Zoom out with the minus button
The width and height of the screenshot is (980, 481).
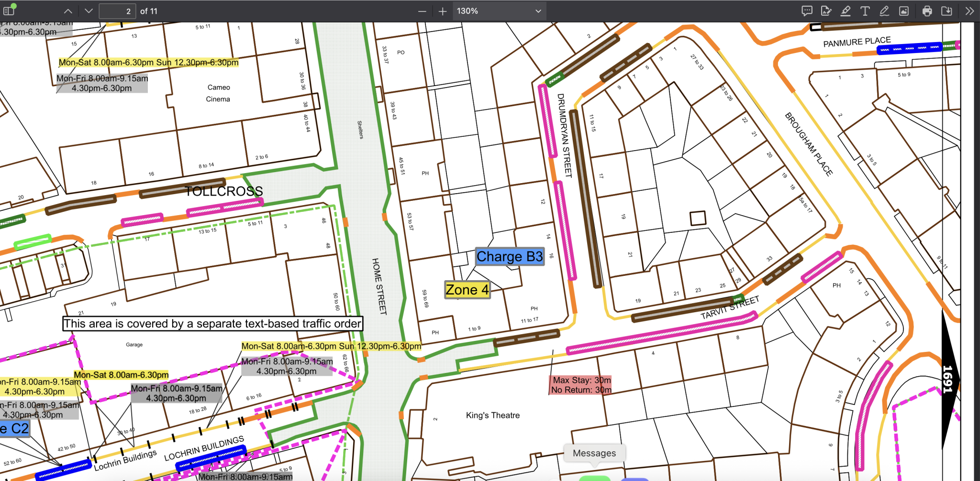422,11
